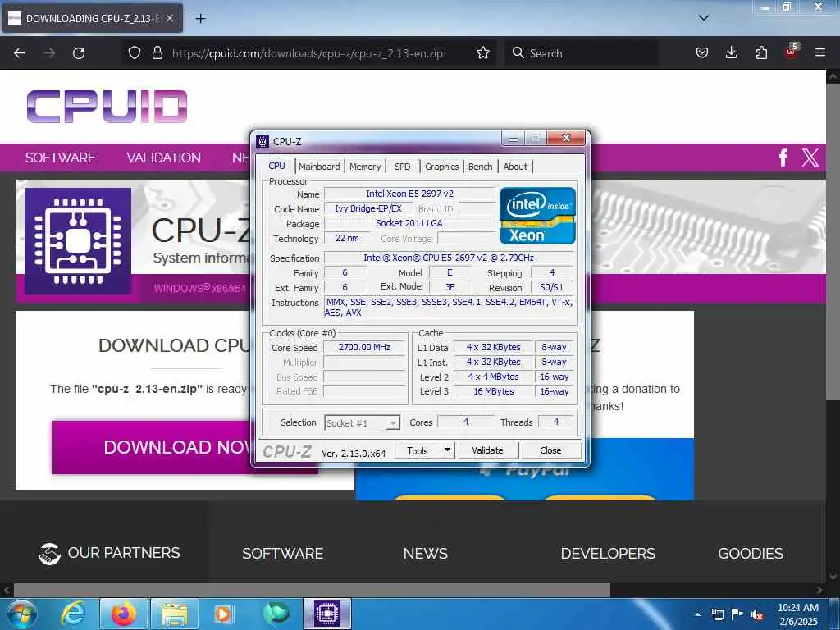Open the tracking protection shield icon
This screenshot has width=840, height=630.
click(x=135, y=53)
